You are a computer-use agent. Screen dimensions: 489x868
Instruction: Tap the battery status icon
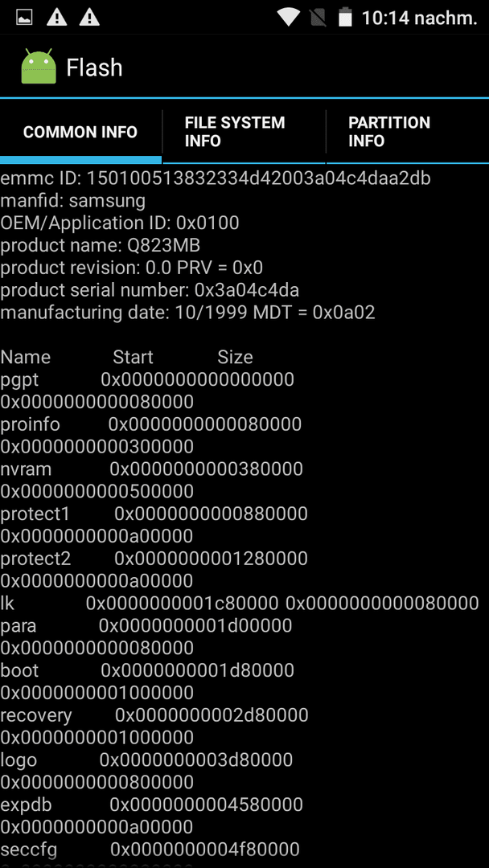click(346, 17)
